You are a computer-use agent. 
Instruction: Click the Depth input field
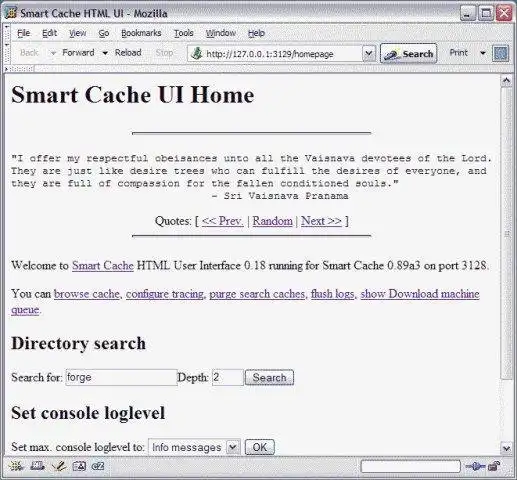click(228, 378)
